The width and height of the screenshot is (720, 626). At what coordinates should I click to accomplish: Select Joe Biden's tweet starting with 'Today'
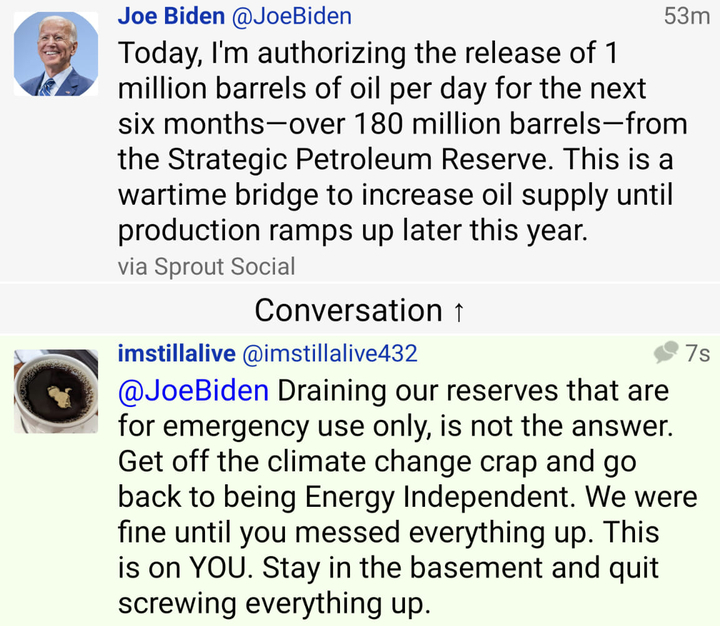click(400, 140)
